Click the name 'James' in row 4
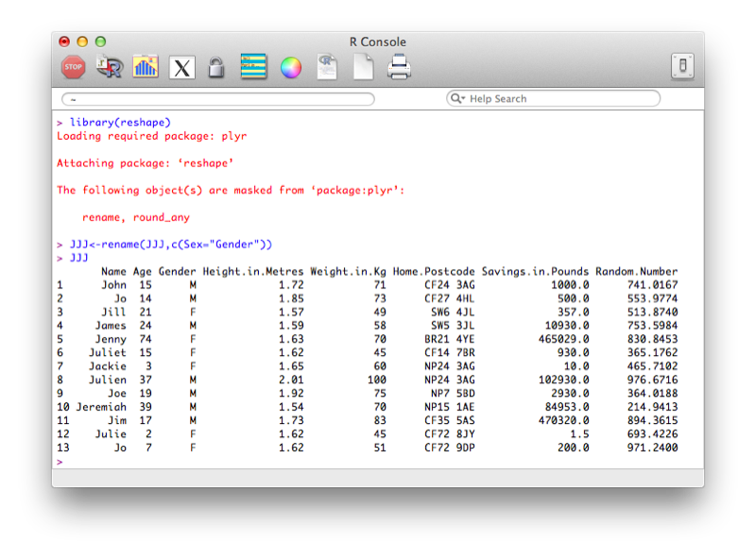Screen dimensions: 756x559 pos(111,325)
